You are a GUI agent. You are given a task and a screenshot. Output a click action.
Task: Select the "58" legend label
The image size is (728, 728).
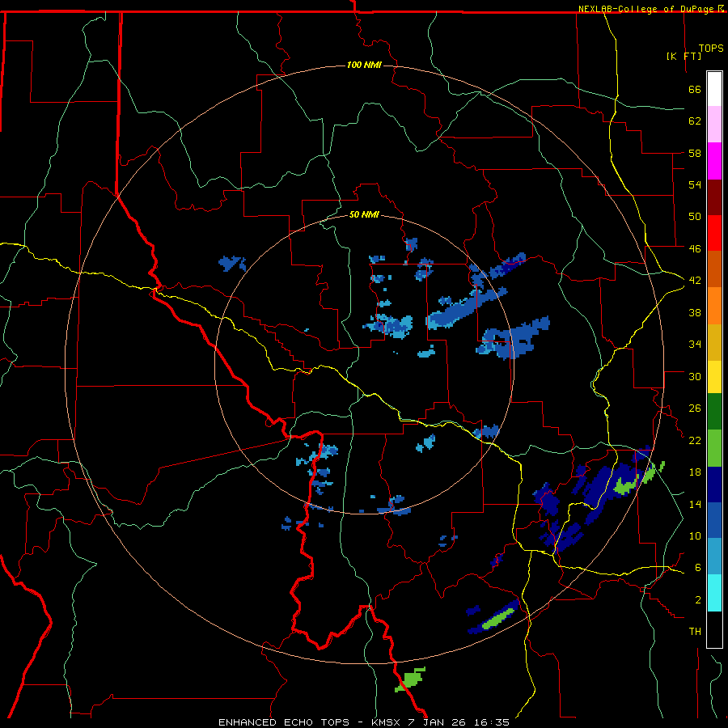(x=695, y=153)
